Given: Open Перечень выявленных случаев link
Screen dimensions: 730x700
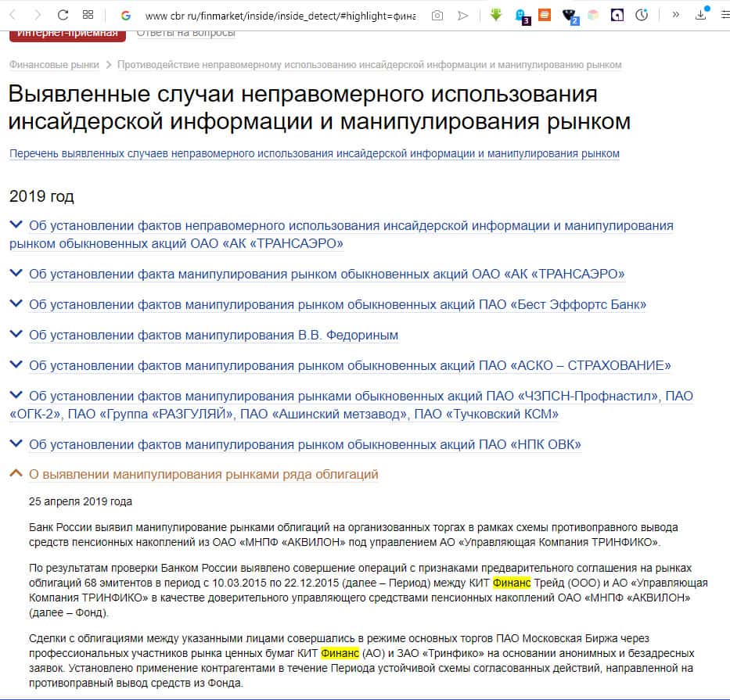Looking at the screenshot, I should 315,153.
